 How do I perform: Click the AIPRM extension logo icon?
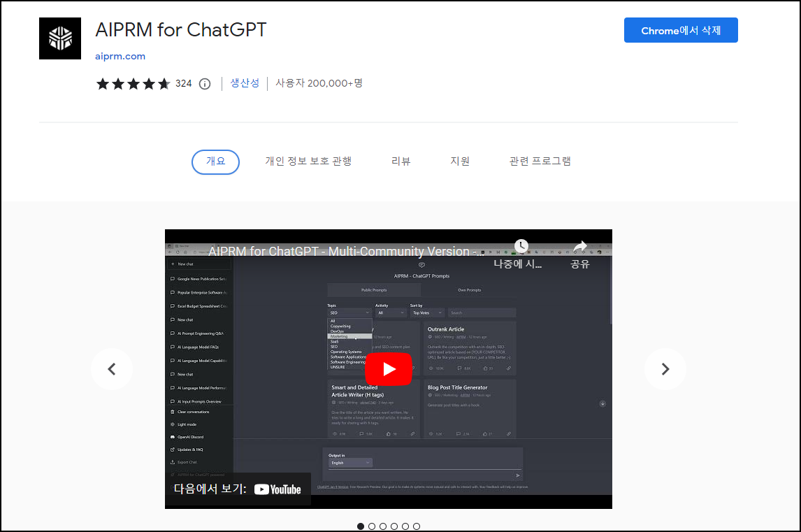[60, 38]
